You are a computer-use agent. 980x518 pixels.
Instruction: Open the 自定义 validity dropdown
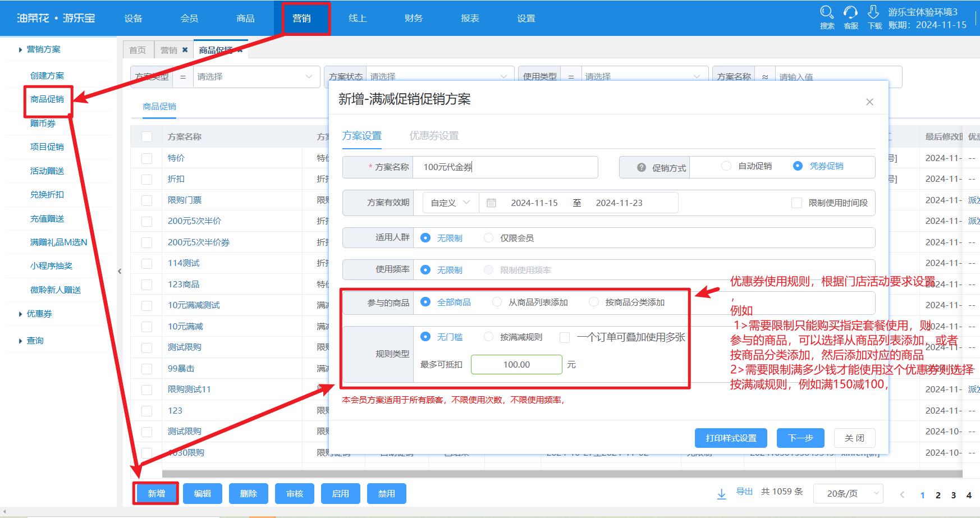point(450,203)
